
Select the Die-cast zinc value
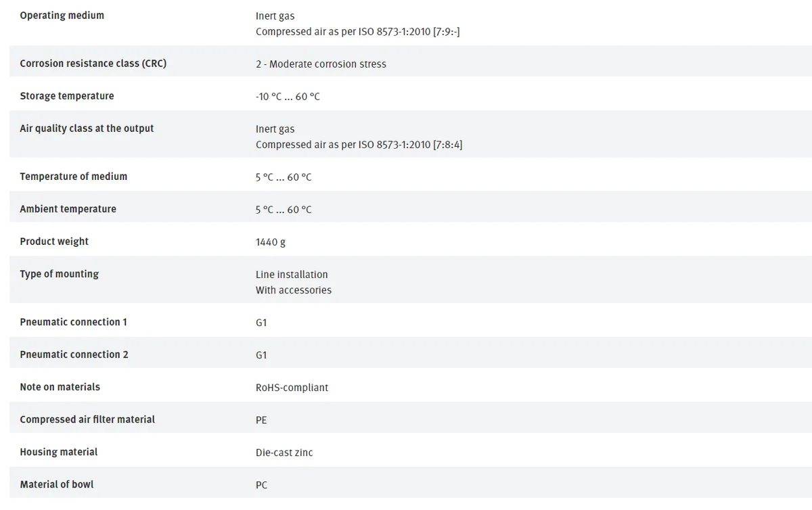click(x=284, y=453)
